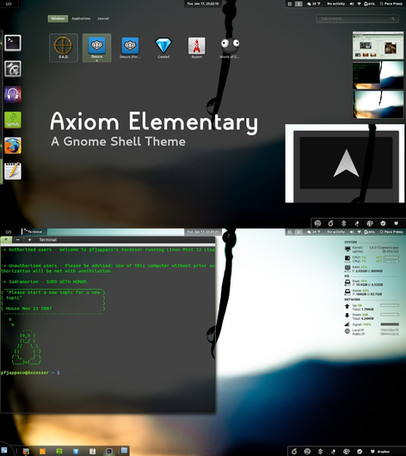Switch to the Applications overview tab
406x456 pixels.
tap(81, 19)
